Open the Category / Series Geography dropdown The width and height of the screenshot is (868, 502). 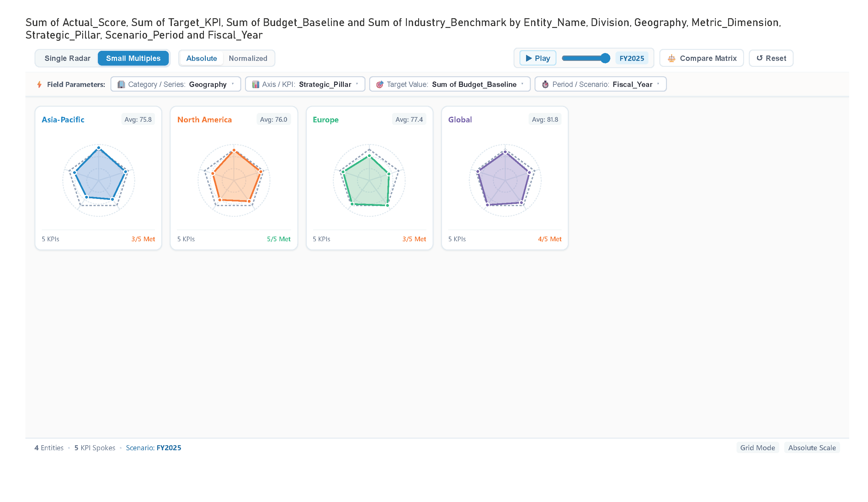click(176, 84)
